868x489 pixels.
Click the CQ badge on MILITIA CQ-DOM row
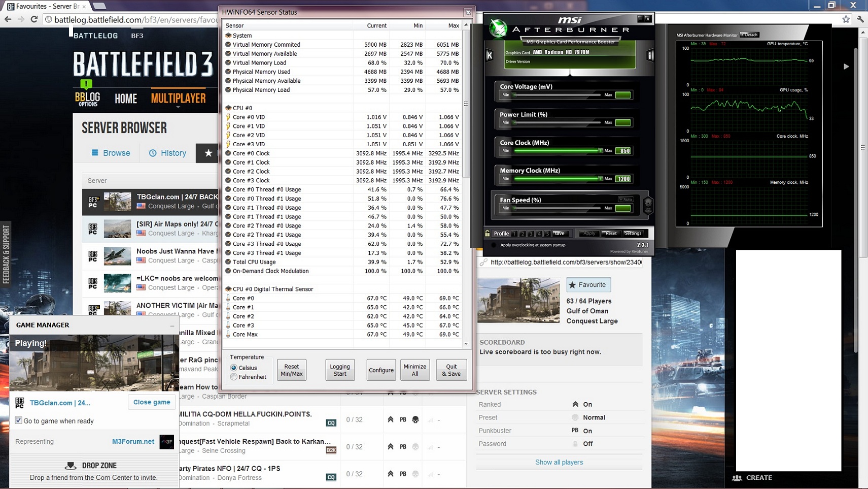[331, 422]
